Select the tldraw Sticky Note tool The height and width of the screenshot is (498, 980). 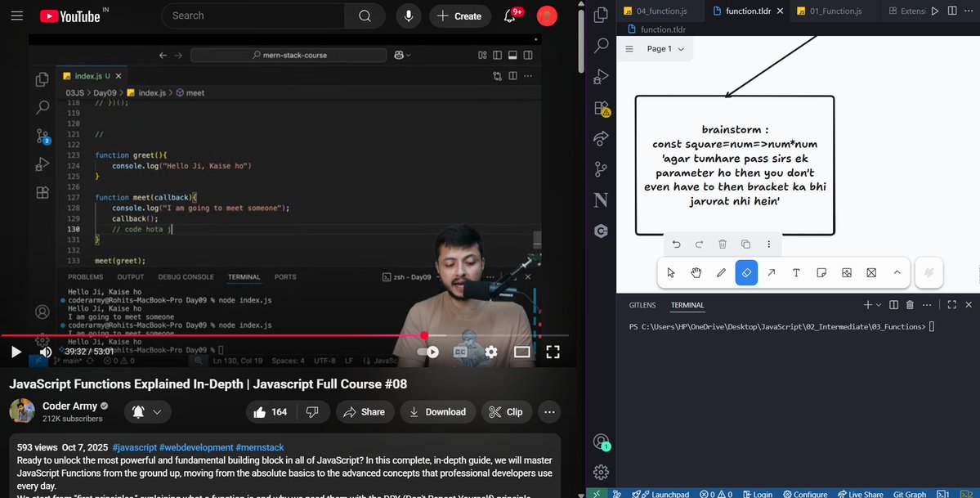[x=822, y=273]
